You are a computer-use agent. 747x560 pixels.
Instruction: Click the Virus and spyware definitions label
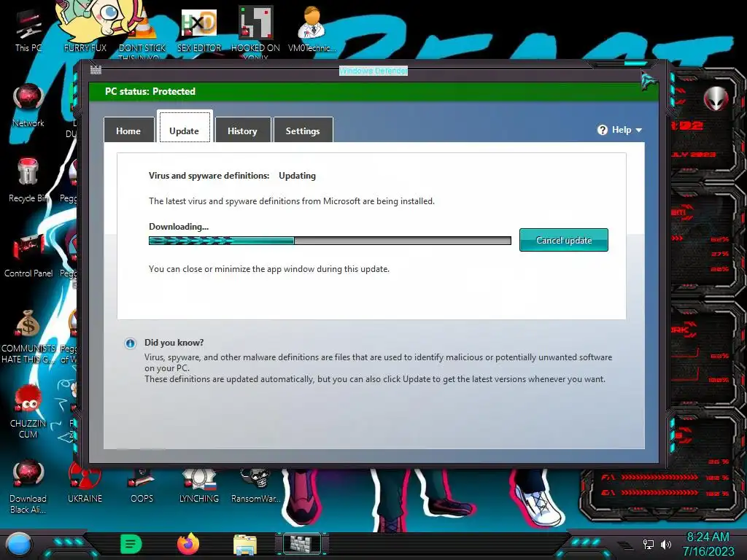[209, 176]
